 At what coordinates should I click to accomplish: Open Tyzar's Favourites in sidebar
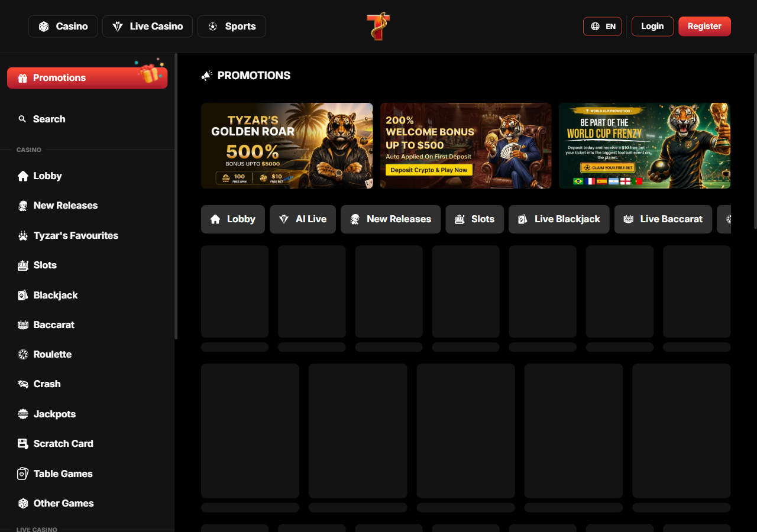pyautogui.click(x=87, y=236)
